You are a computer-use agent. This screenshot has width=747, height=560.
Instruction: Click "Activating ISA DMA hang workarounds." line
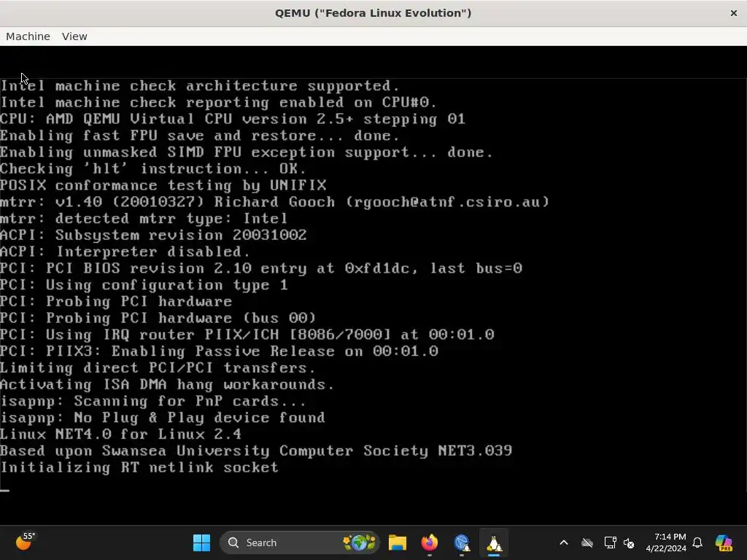[x=167, y=384]
